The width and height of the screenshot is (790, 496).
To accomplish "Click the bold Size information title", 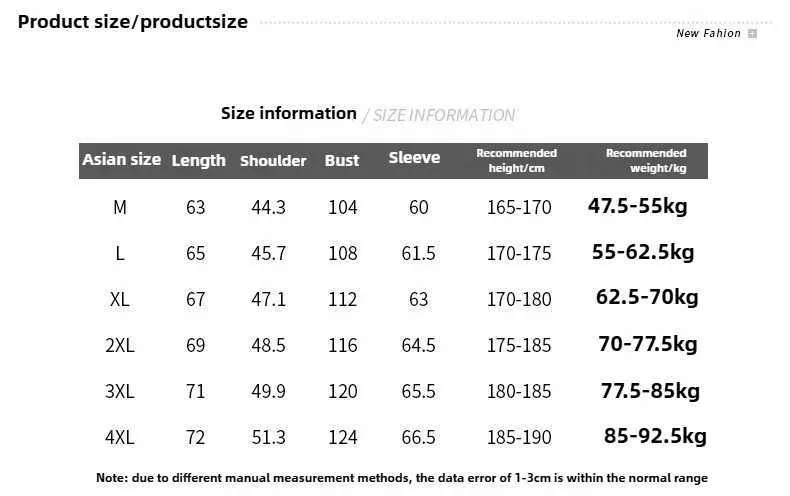I will click(288, 113).
